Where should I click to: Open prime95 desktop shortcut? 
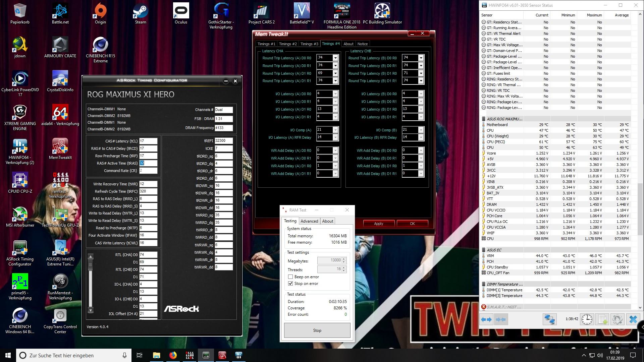(x=20, y=287)
